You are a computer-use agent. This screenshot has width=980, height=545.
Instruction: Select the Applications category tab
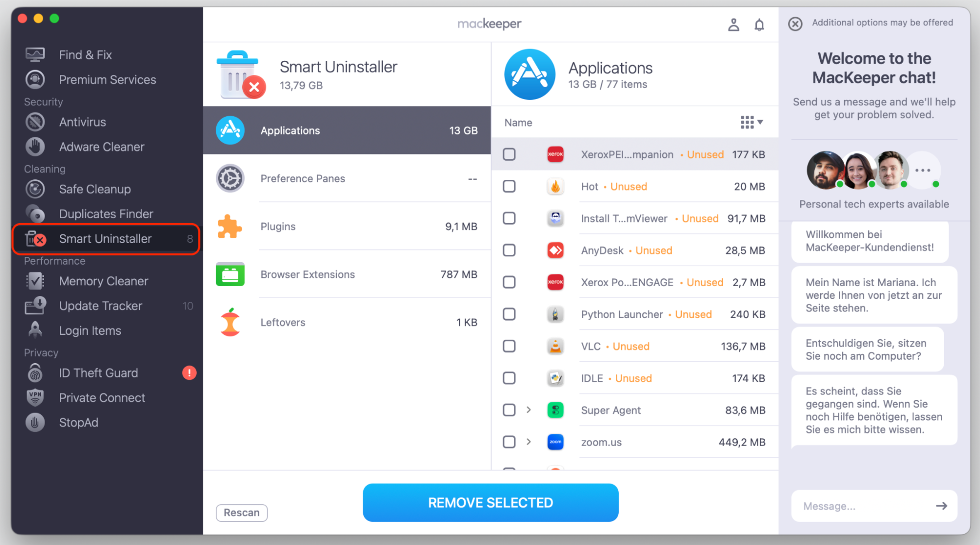347,130
